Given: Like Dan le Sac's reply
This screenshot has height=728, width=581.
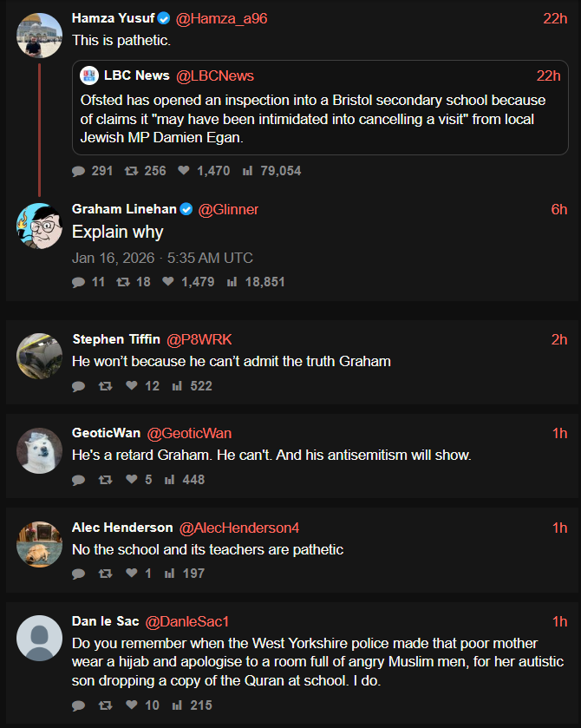Looking at the screenshot, I should pyautogui.click(x=132, y=705).
